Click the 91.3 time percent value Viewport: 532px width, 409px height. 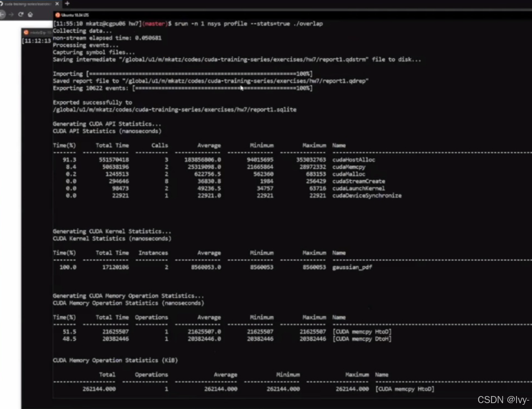[x=70, y=160]
